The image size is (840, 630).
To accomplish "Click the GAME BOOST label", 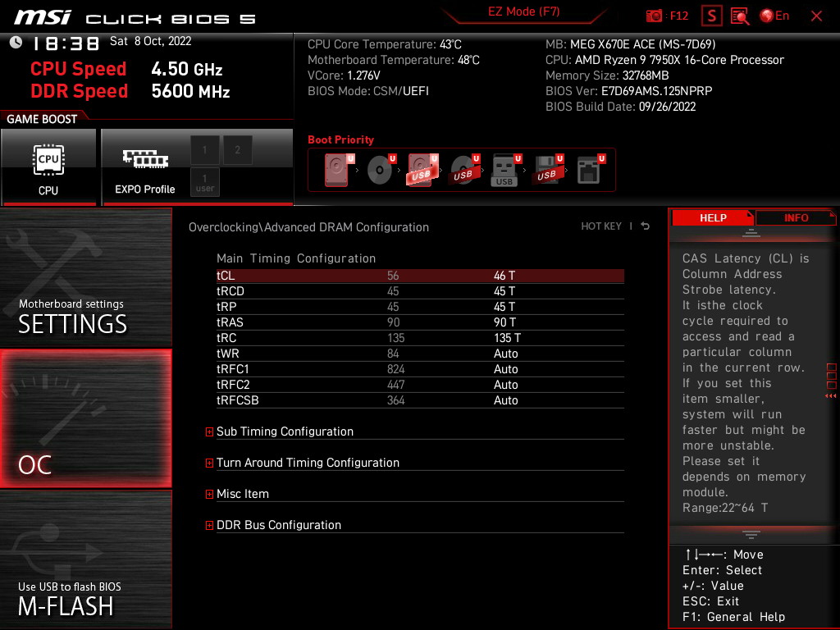I will click(42, 119).
